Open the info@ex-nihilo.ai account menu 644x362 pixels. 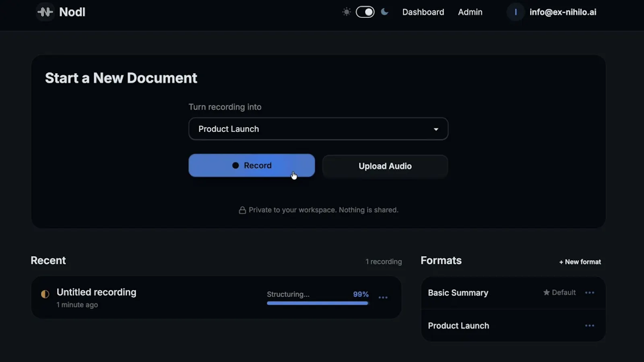(563, 12)
